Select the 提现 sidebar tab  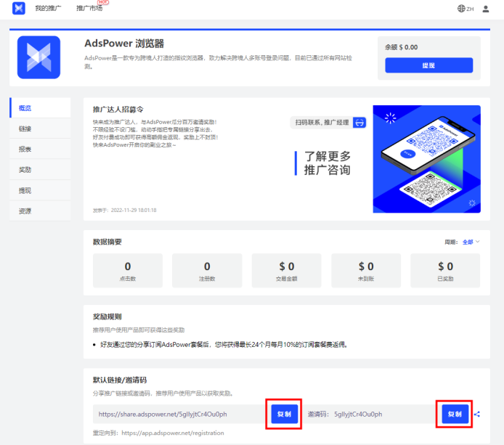pyautogui.click(x=40, y=190)
